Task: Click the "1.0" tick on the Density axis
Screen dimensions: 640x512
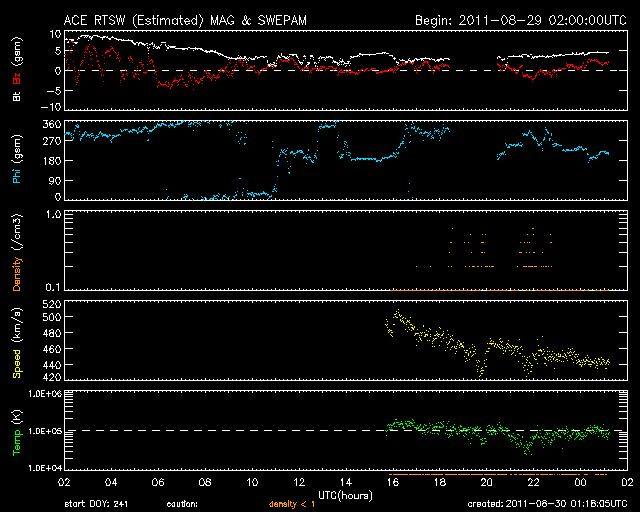Action: pos(54,214)
